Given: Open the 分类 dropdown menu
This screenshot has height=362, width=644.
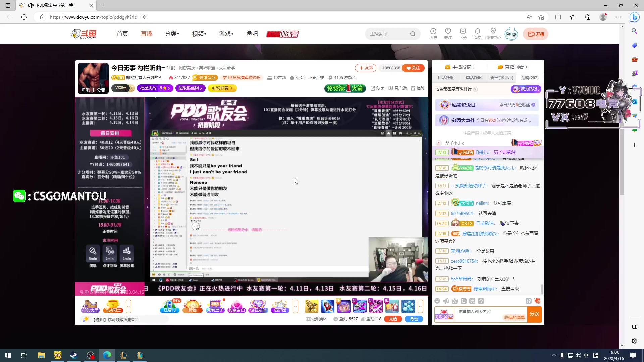Looking at the screenshot, I should pyautogui.click(x=172, y=34).
